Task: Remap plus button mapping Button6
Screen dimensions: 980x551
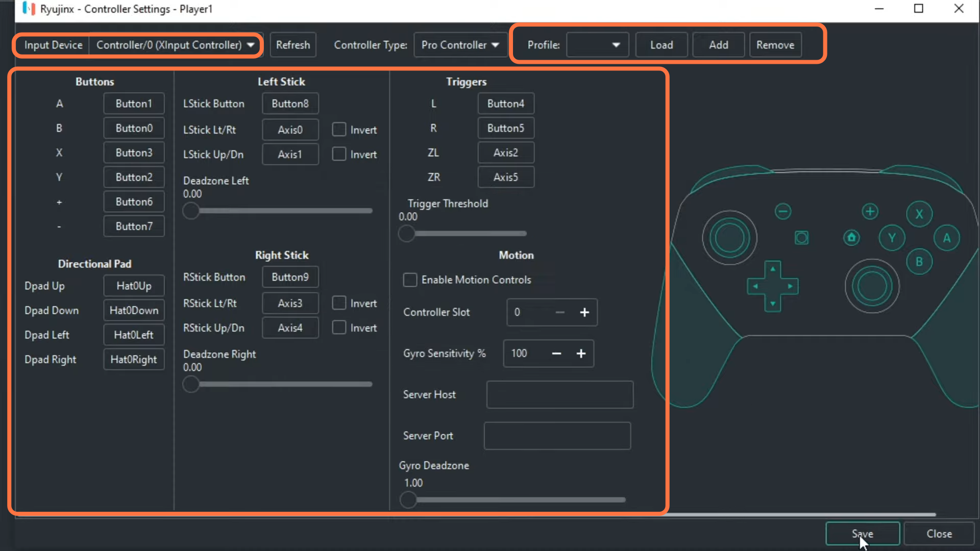Action: pos(134,202)
